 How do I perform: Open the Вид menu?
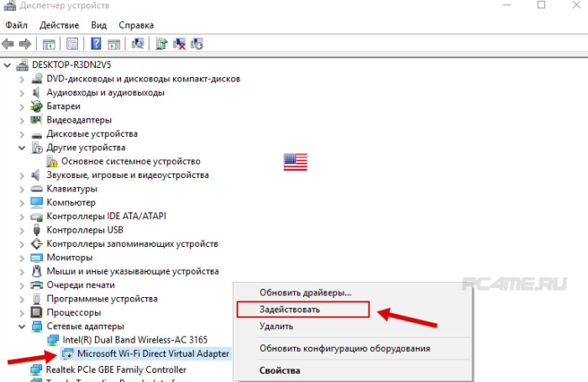(99, 25)
